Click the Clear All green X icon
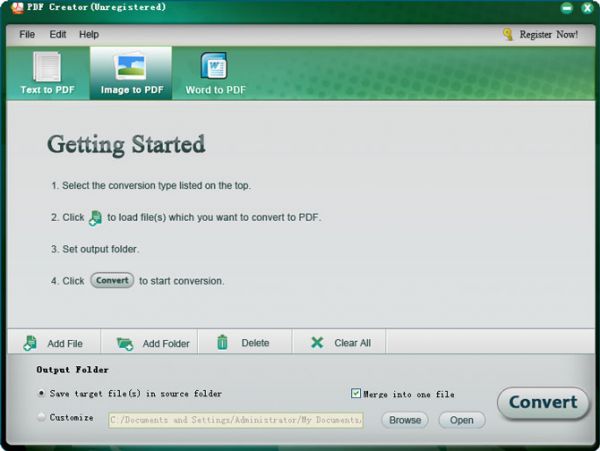Image resolution: width=600 pixels, height=451 pixels. click(x=317, y=342)
